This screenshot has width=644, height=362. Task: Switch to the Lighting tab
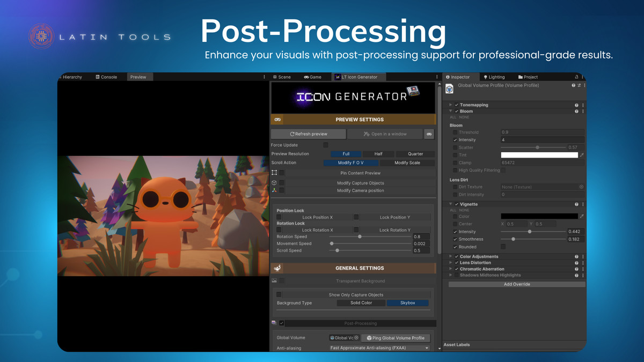pyautogui.click(x=494, y=77)
